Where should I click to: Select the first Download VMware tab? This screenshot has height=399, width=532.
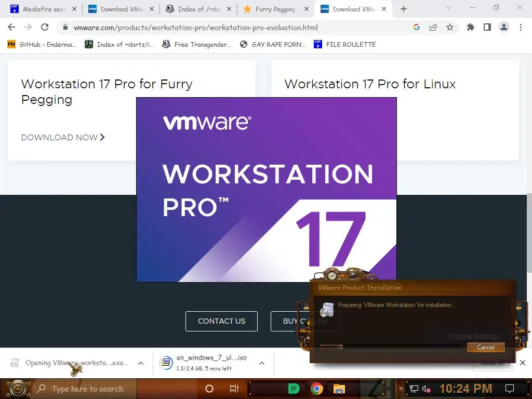(x=121, y=9)
